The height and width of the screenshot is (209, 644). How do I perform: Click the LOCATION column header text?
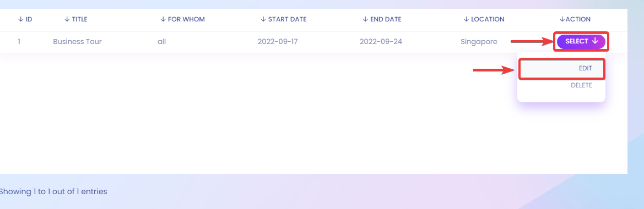(x=488, y=19)
